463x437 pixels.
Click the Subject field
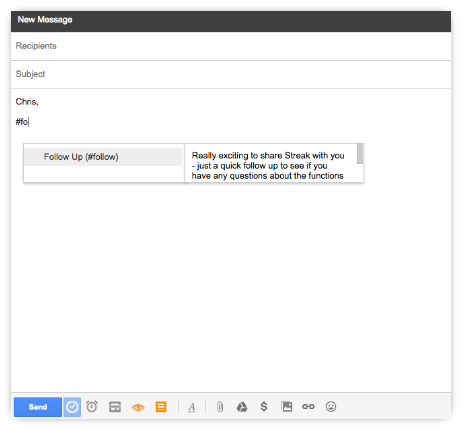pyautogui.click(x=231, y=74)
